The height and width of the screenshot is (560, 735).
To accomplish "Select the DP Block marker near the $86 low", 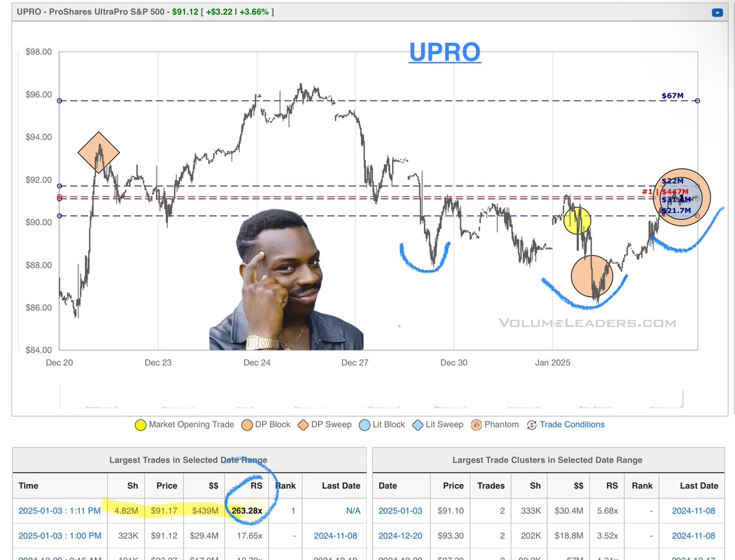I will pyautogui.click(x=592, y=275).
